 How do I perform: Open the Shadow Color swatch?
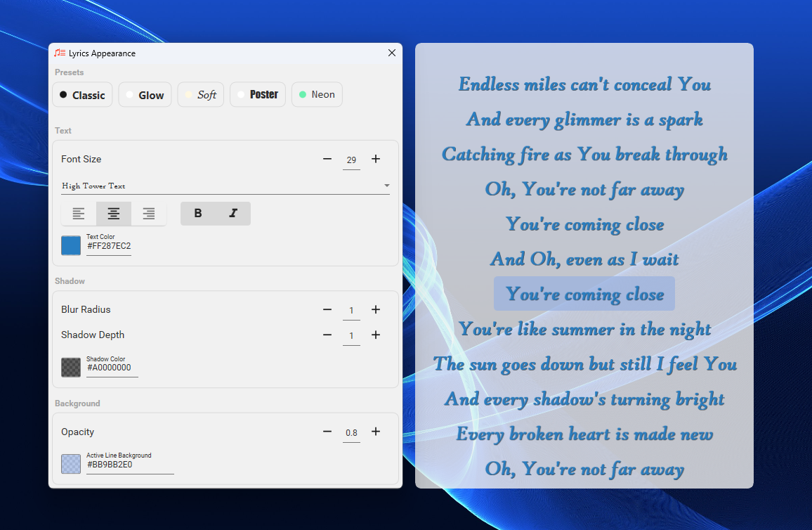(71, 368)
